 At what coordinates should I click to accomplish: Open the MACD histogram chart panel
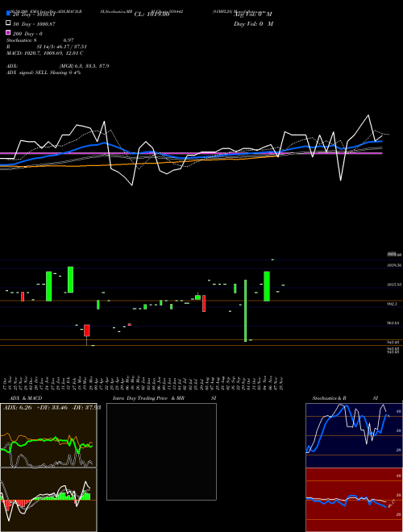click(48, 500)
